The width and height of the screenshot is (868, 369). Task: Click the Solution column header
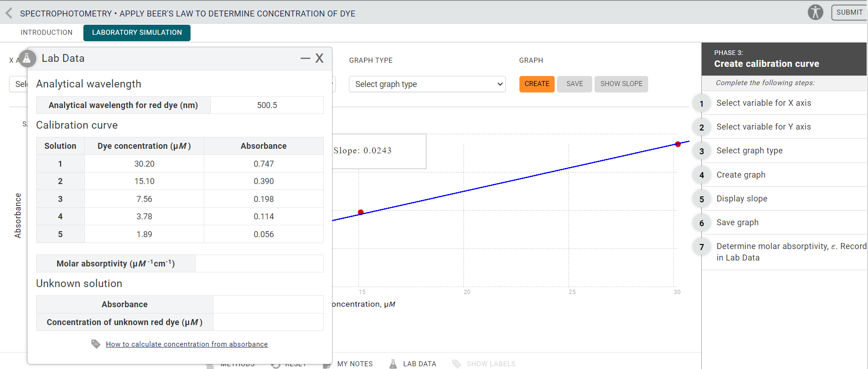[60, 146]
